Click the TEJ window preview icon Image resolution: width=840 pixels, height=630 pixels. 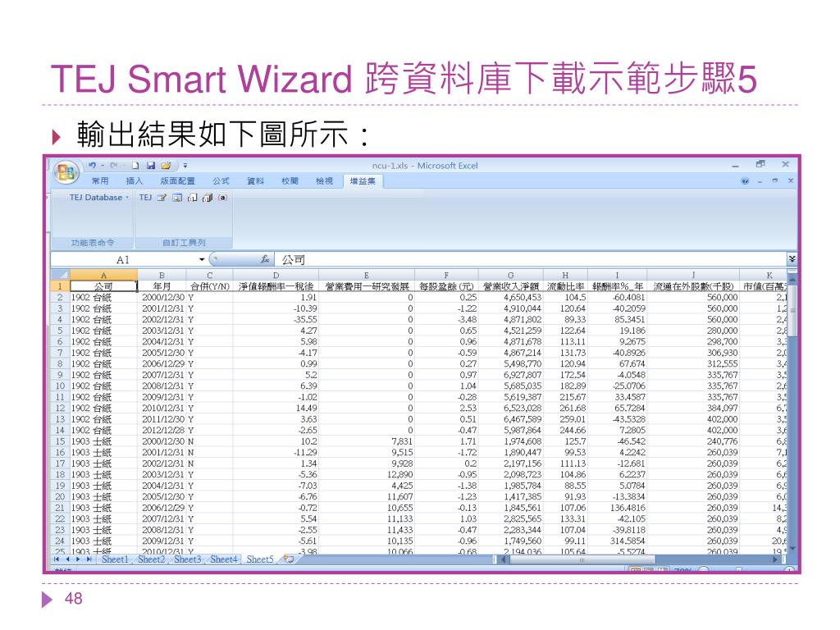coord(177,198)
